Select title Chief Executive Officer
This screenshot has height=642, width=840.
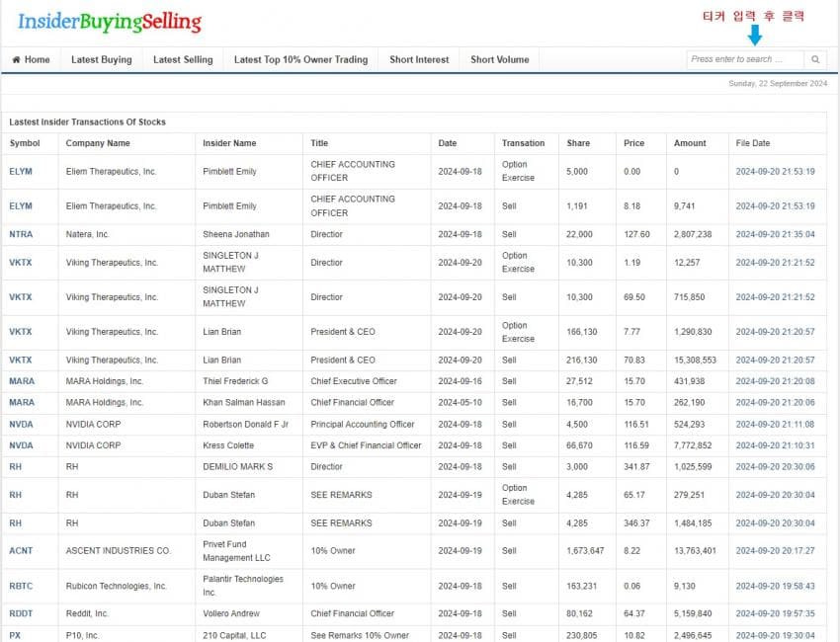[354, 381]
